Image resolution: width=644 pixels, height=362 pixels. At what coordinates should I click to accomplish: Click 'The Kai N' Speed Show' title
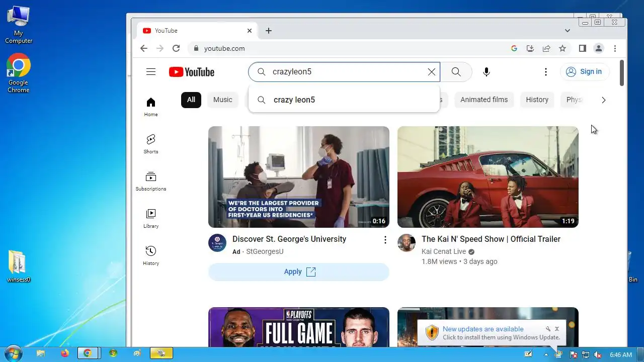pos(491,239)
